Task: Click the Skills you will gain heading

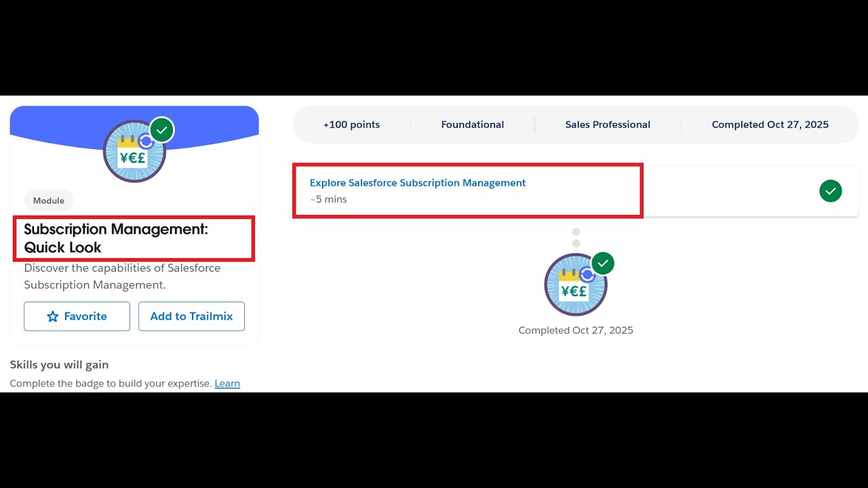Action: 59,365
